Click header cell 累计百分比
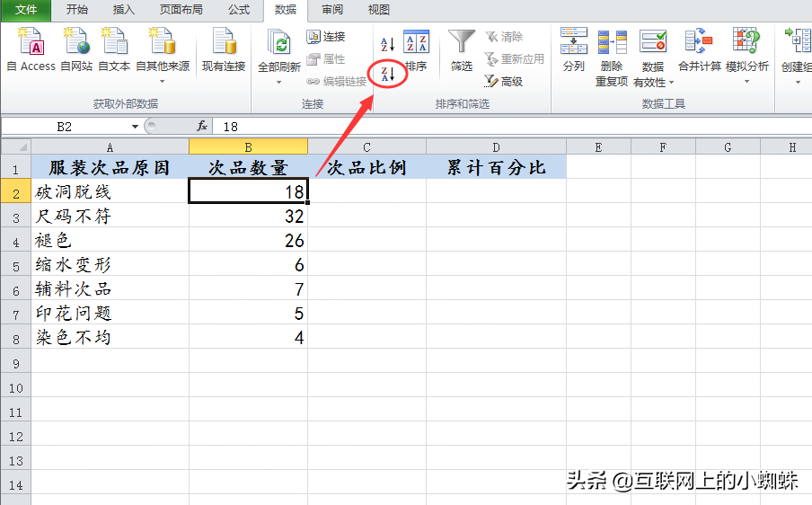This screenshot has width=812, height=505. click(x=496, y=167)
